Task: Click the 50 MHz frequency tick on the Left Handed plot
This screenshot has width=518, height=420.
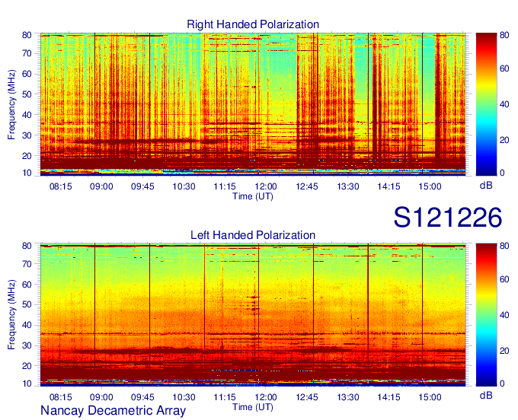Action: [x=27, y=304]
